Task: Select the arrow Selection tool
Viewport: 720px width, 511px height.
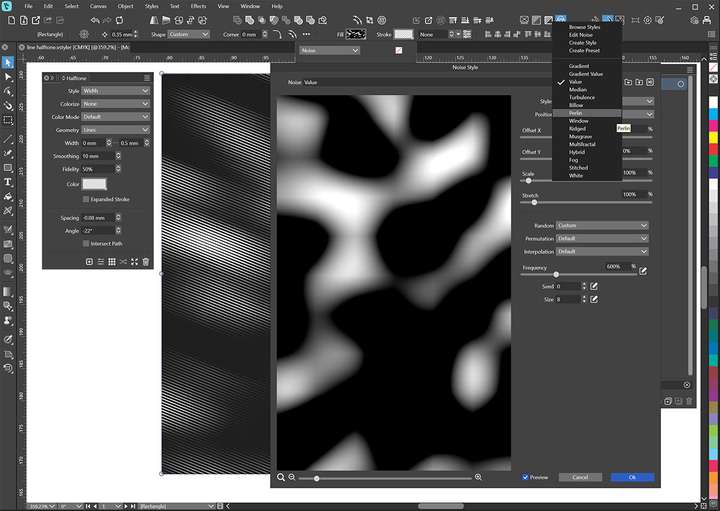Action: [x=8, y=63]
